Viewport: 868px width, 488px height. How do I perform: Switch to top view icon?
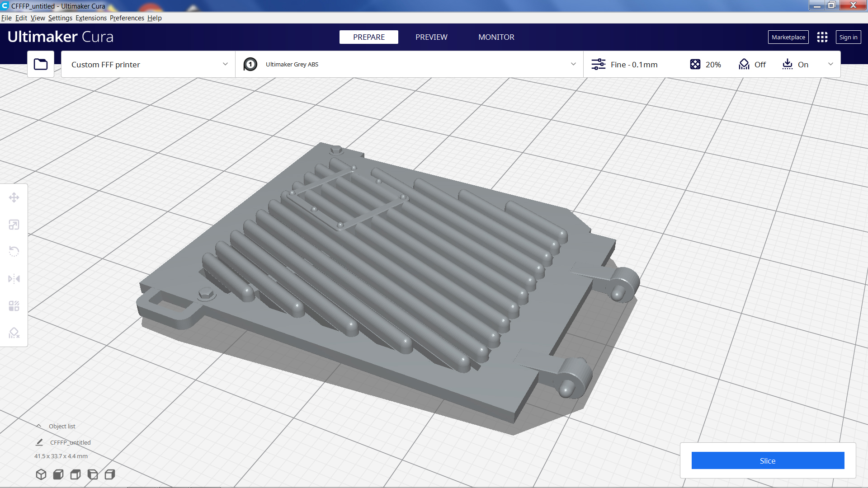(x=75, y=474)
